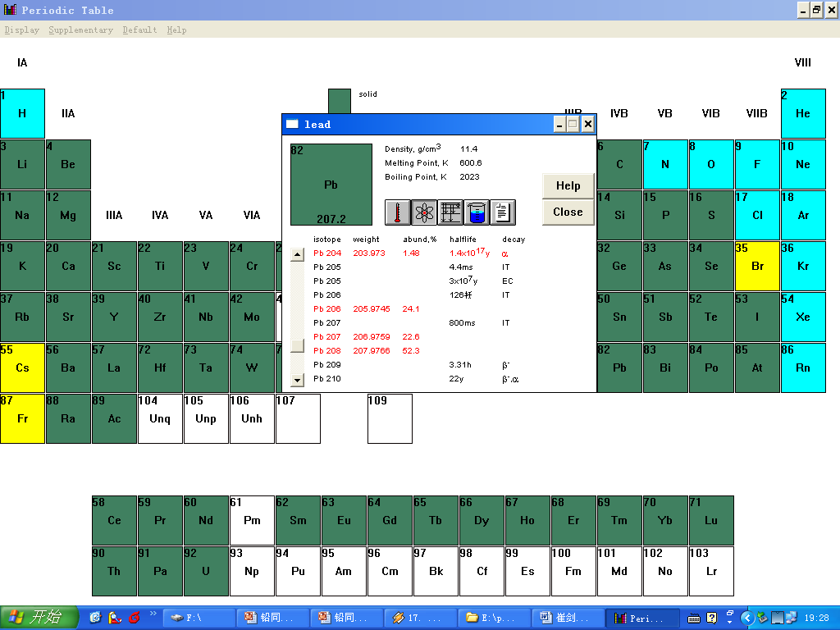Screen dimensions: 840x630
Task: Click the solid state legend color swatch
Action: coord(340,101)
